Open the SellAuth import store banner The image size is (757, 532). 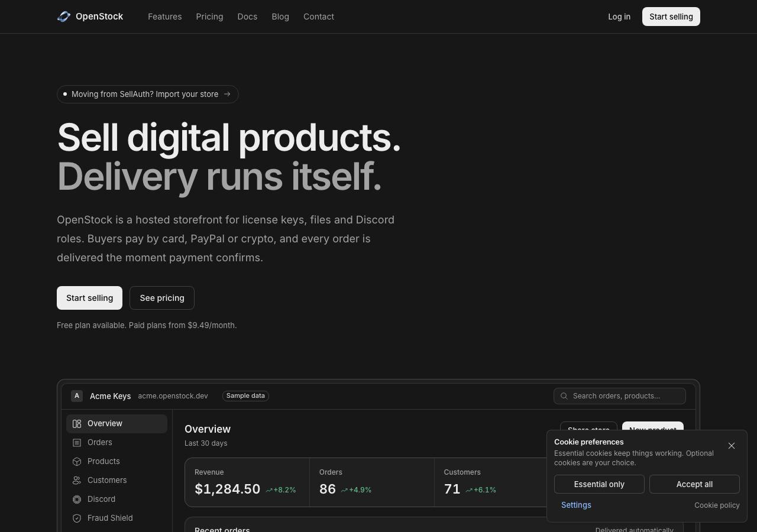pyautogui.click(x=148, y=94)
